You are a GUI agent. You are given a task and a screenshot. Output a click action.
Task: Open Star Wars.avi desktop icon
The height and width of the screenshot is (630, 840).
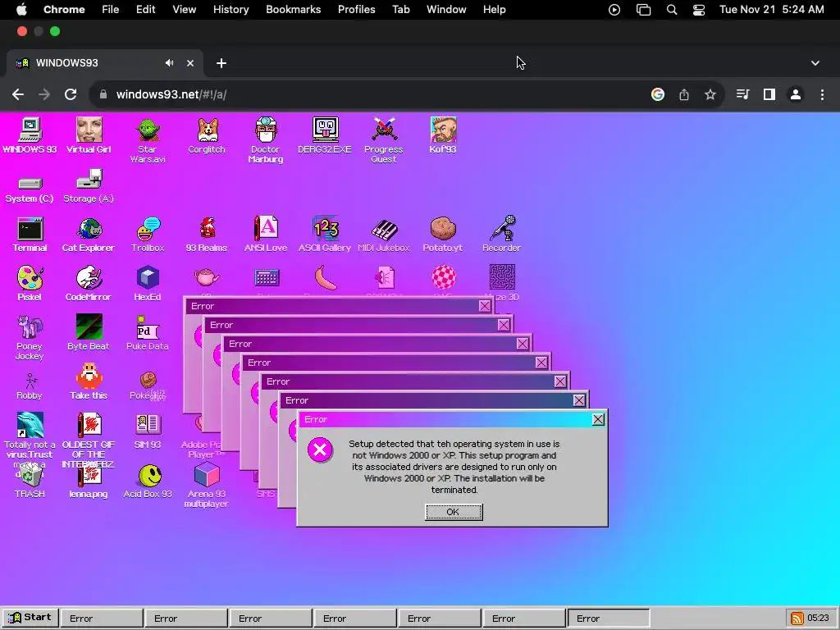click(x=148, y=140)
